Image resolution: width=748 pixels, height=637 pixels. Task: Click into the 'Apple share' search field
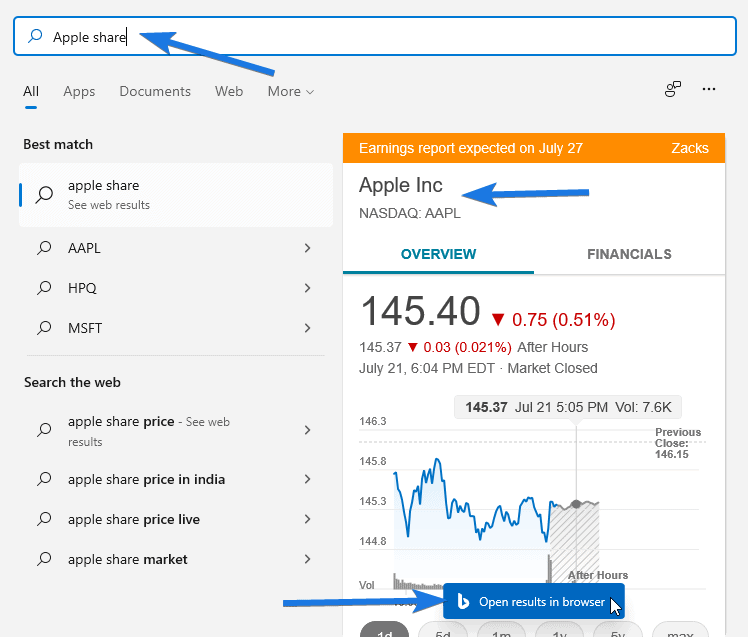(375, 36)
